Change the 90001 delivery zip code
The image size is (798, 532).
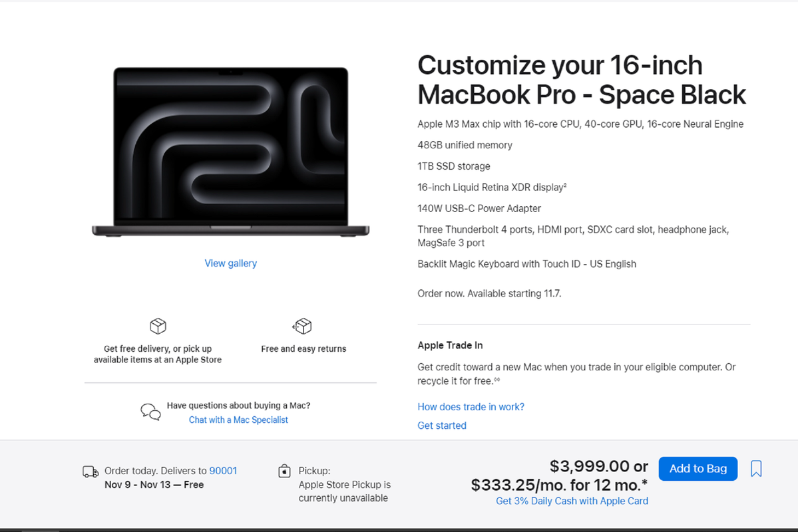click(223, 470)
